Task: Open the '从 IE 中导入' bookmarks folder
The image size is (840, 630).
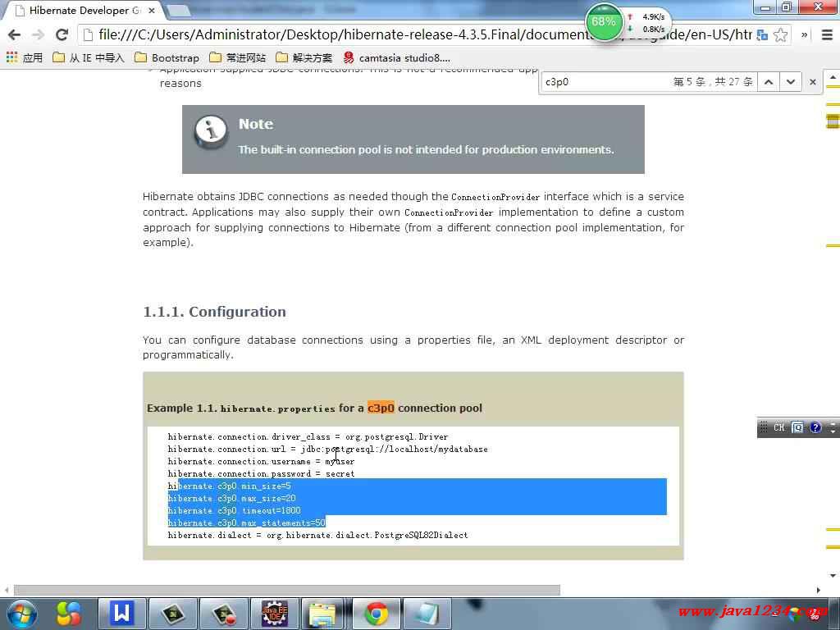Action: tap(89, 57)
